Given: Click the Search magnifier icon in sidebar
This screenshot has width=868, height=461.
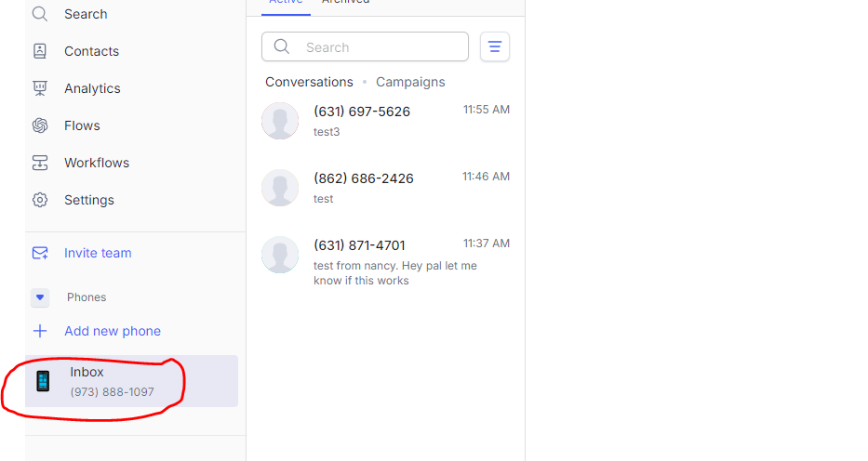Looking at the screenshot, I should coord(40,14).
